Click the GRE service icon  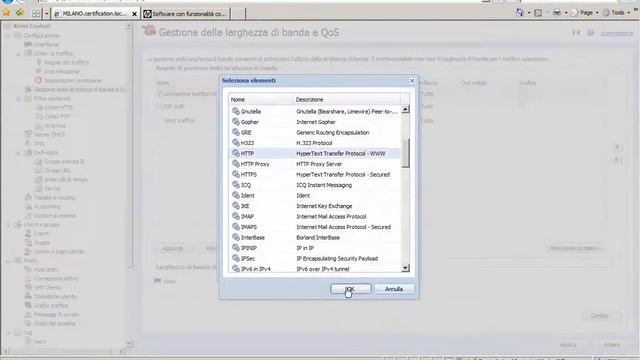click(236, 132)
